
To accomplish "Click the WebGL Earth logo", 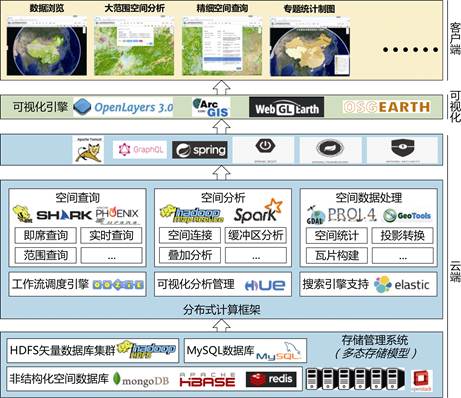I will [286, 107].
